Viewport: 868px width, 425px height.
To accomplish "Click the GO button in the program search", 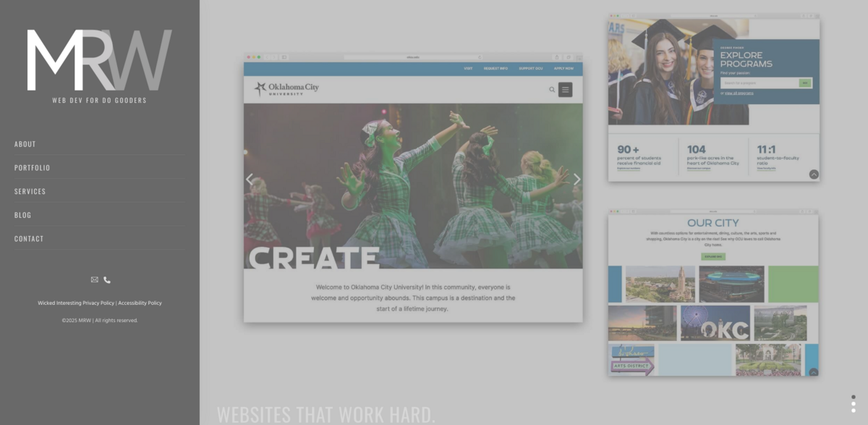I will pyautogui.click(x=805, y=83).
